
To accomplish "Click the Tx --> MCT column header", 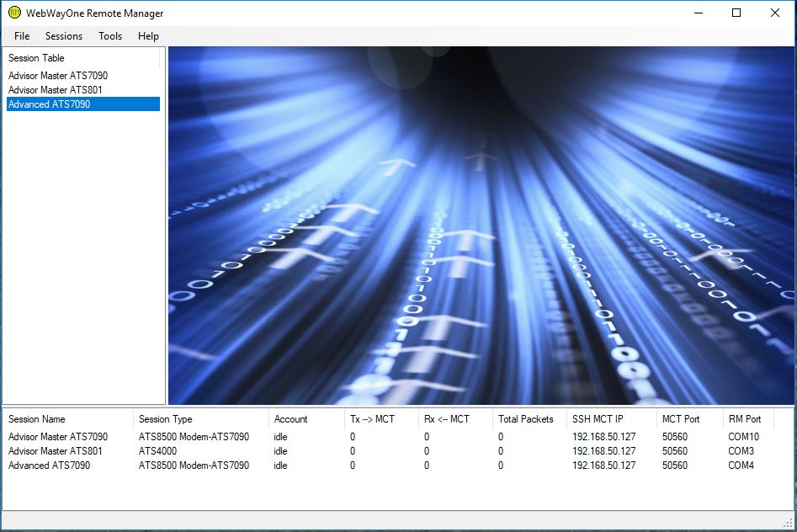I will [372, 419].
